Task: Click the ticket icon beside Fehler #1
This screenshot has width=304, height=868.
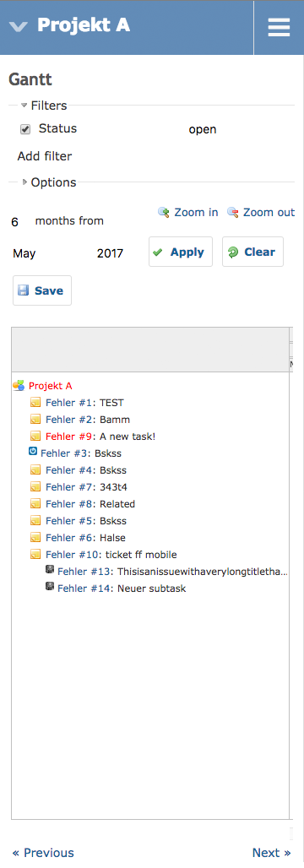Action: (x=35, y=403)
